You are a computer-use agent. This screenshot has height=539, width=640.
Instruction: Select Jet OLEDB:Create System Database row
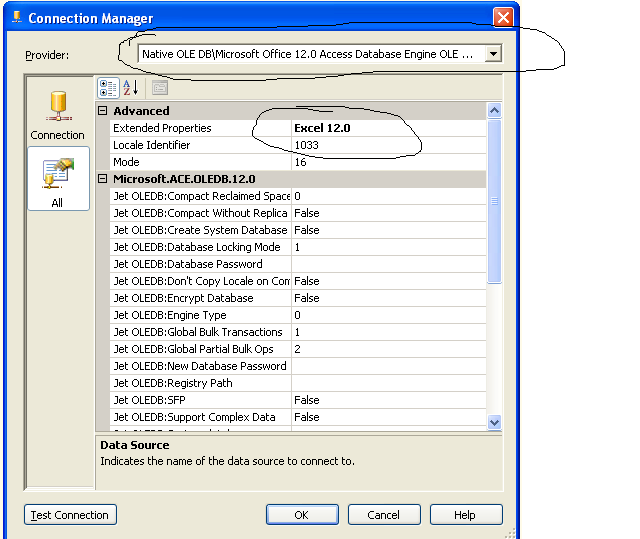click(x=298, y=230)
